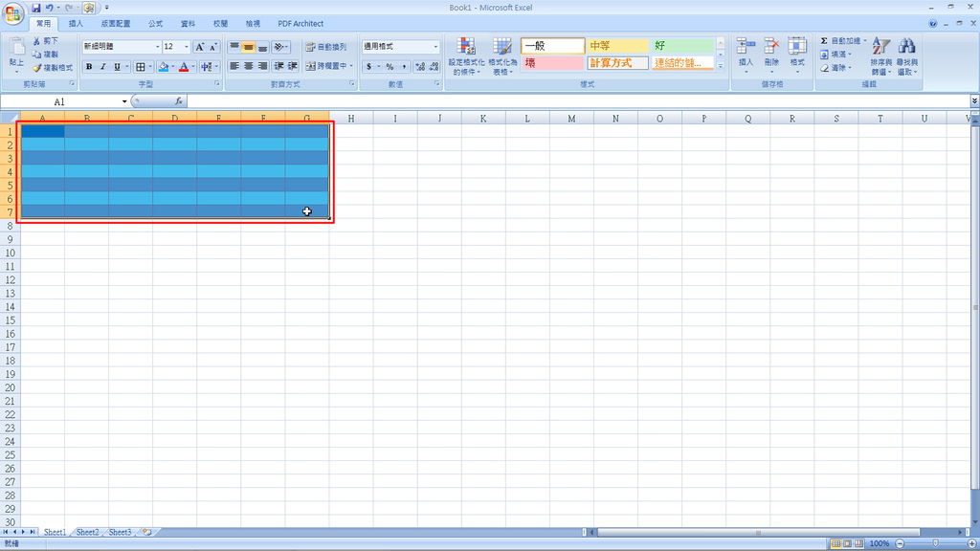Apply red font color A
This screenshot has width=980, height=551.
(x=184, y=67)
